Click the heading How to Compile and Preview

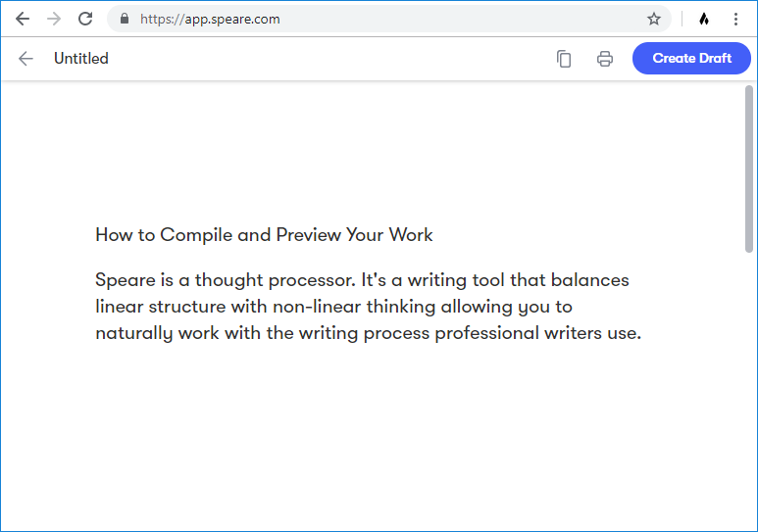264,235
